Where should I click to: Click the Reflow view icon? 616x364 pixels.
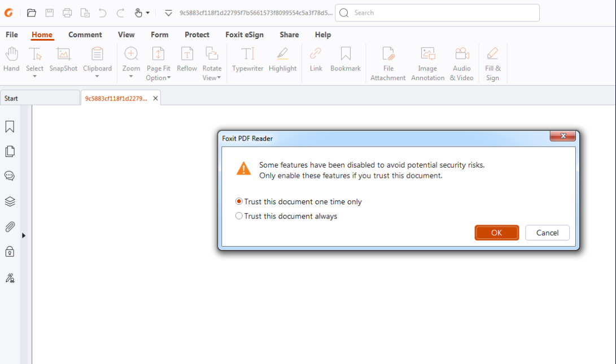tap(187, 59)
